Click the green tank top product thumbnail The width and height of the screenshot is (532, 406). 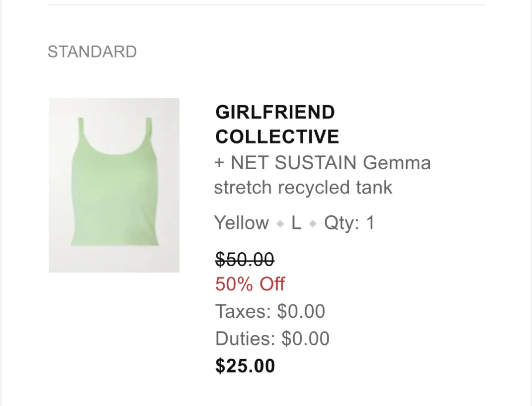(x=114, y=185)
